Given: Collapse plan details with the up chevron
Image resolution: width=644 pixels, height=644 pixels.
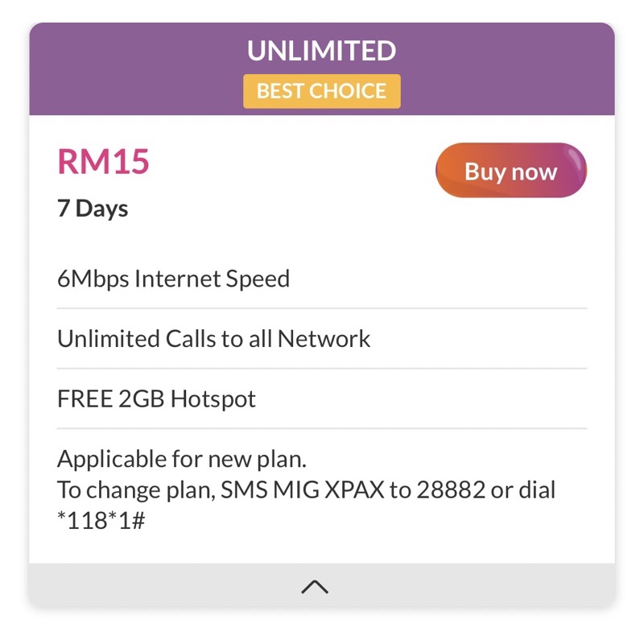Looking at the screenshot, I should [x=315, y=587].
